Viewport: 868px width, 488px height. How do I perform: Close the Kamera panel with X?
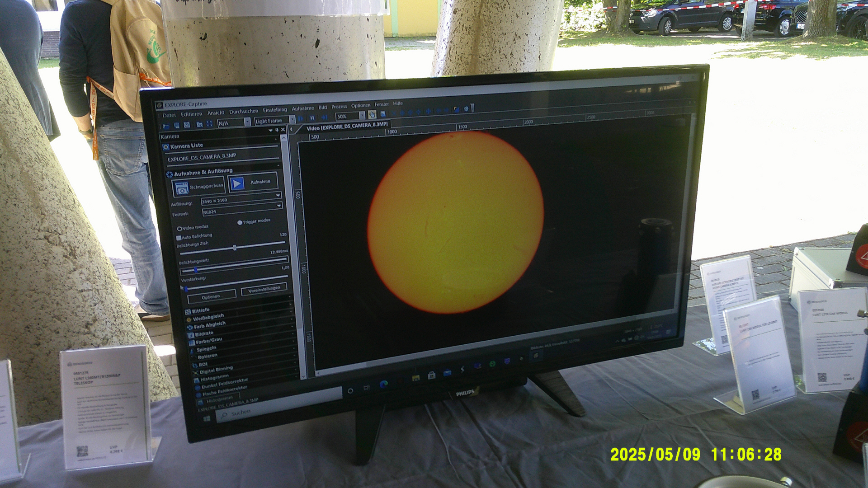[283, 130]
